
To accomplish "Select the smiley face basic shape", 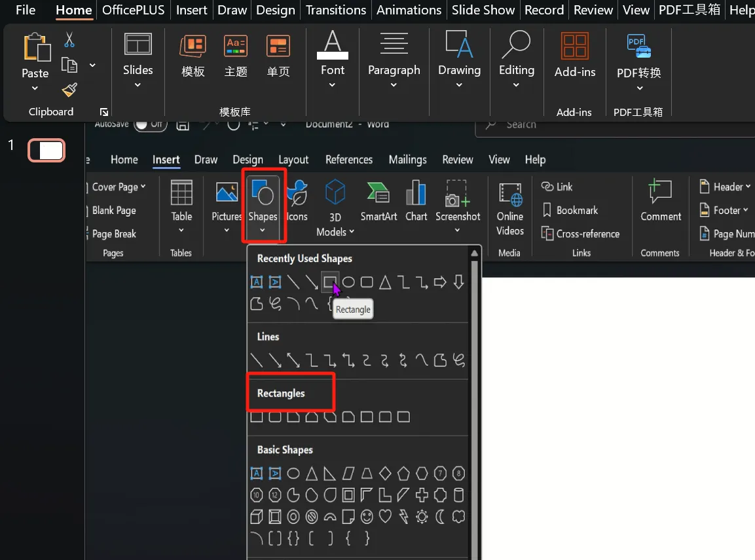I will click(x=367, y=517).
